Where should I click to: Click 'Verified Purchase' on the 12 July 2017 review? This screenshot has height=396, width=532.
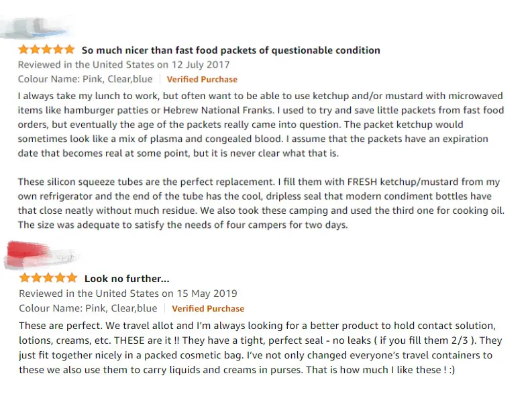(x=202, y=80)
